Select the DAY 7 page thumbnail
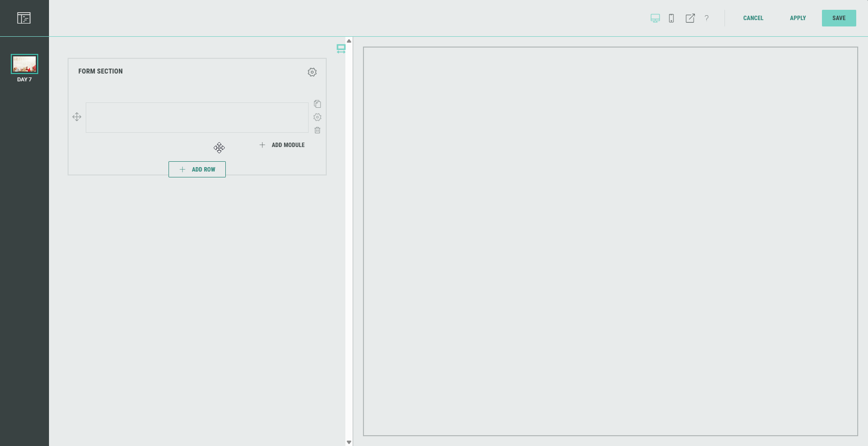The height and width of the screenshot is (446, 868). coord(24,64)
